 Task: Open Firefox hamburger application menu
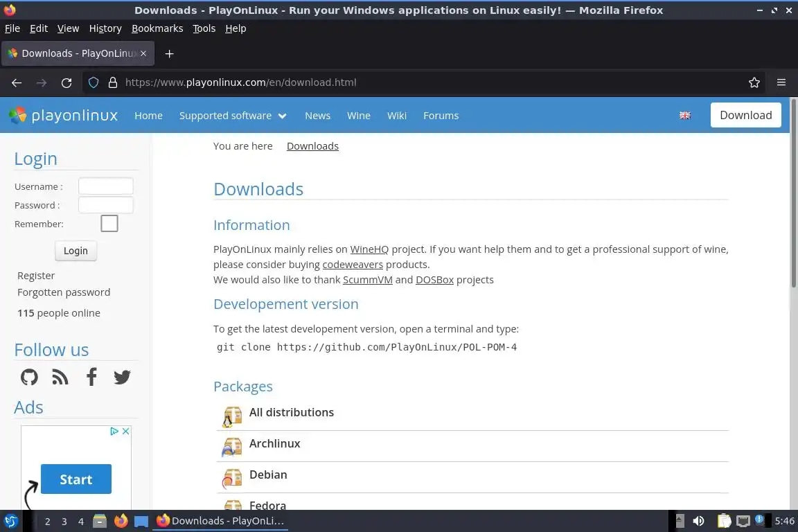tap(781, 82)
